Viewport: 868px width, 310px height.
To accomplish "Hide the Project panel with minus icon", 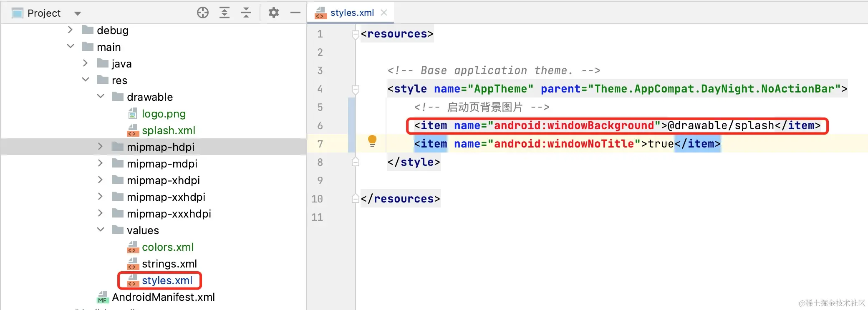I will click(x=295, y=13).
